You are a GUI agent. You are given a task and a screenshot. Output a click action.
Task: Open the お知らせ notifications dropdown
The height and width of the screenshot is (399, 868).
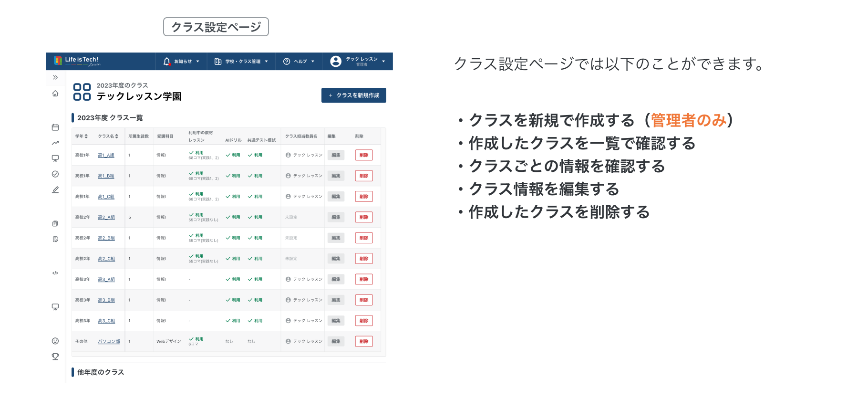181,62
